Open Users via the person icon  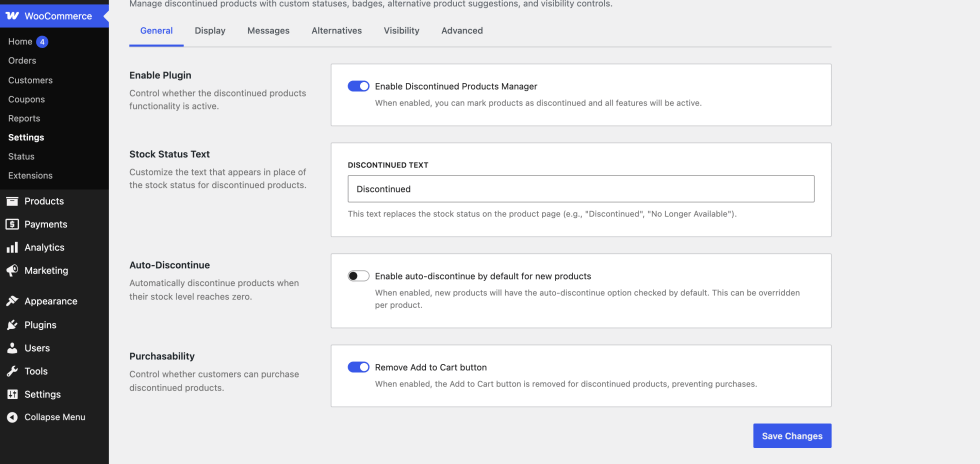tap(12, 348)
